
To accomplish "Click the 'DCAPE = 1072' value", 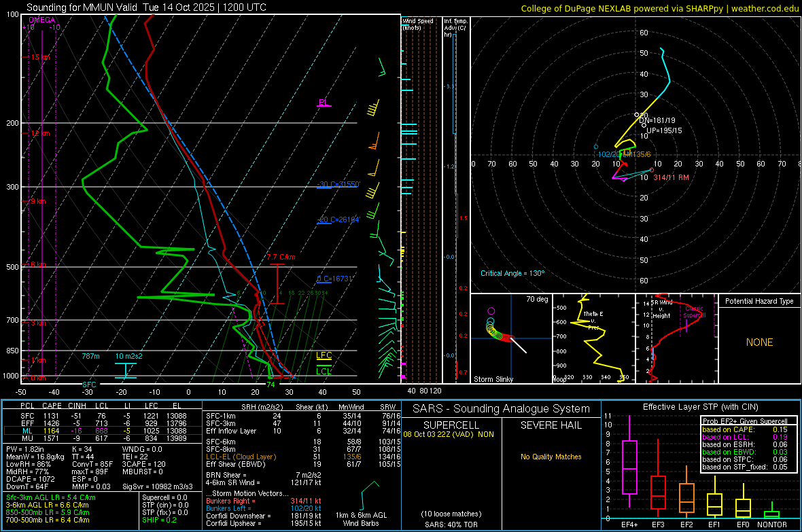I will pos(29,479).
